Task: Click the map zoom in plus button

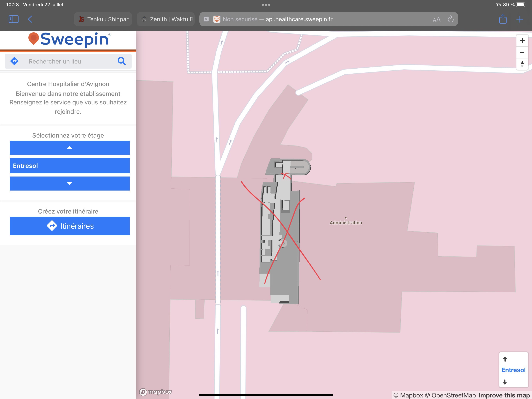Action: pos(522,41)
